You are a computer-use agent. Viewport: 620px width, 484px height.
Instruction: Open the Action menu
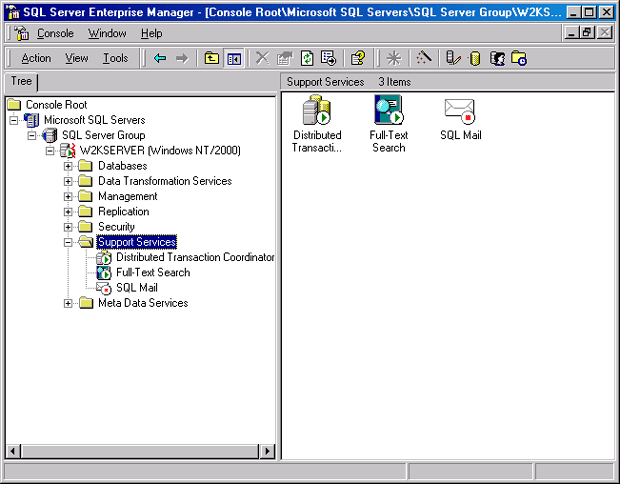[x=36, y=59]
